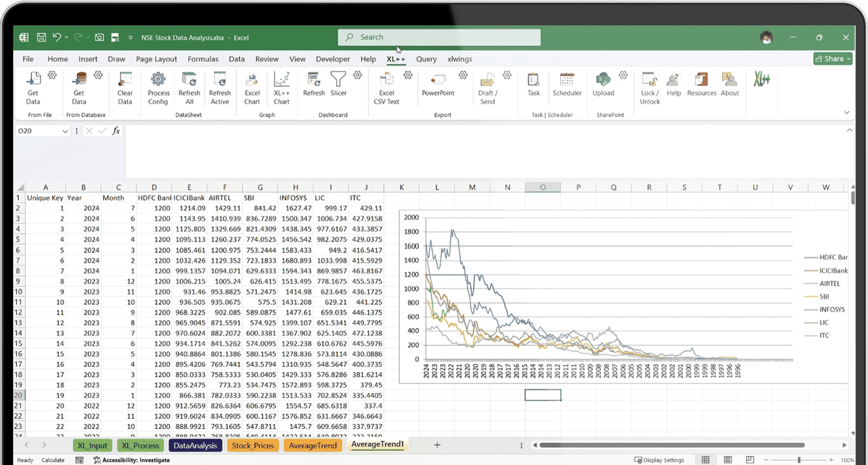Image resolution: width=868 pixels, height=465 pixels.
Task: Open the Home ribbon tab
Action: point(57,59)
